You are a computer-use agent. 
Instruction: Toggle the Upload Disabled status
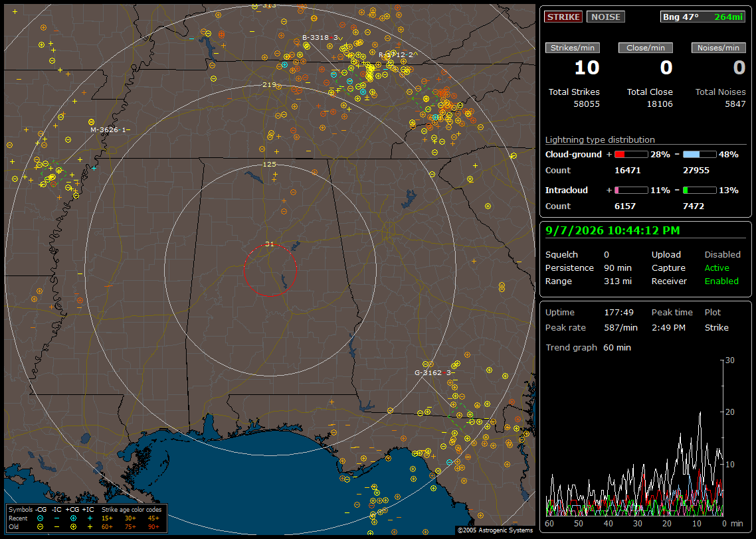click(722, 254)
